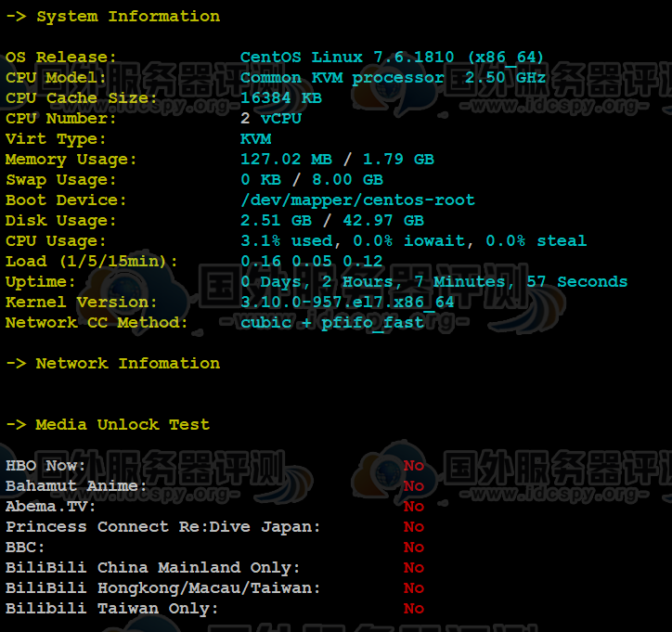Click the 'CPU Model:' label
The height and width of the screenshot is (632, 672).
pos(56,78)
